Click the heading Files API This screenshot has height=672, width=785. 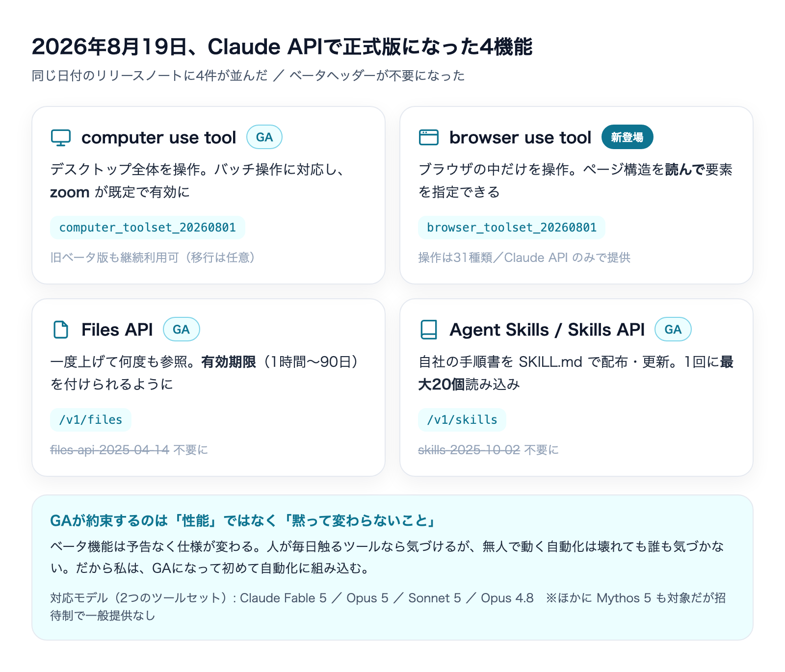[117, 330]
